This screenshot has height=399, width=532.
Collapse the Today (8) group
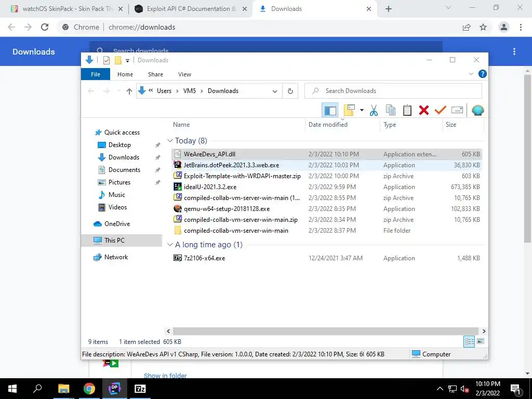170,141
